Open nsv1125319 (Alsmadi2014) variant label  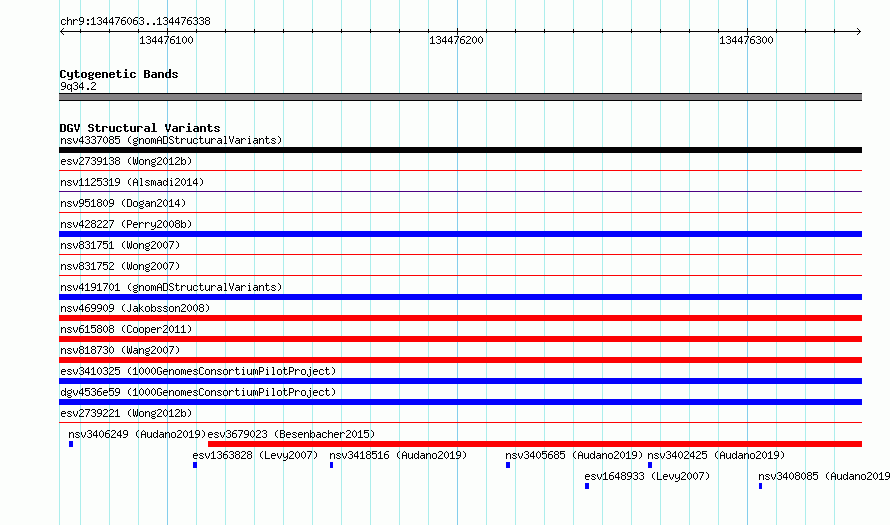coord(132,182)
